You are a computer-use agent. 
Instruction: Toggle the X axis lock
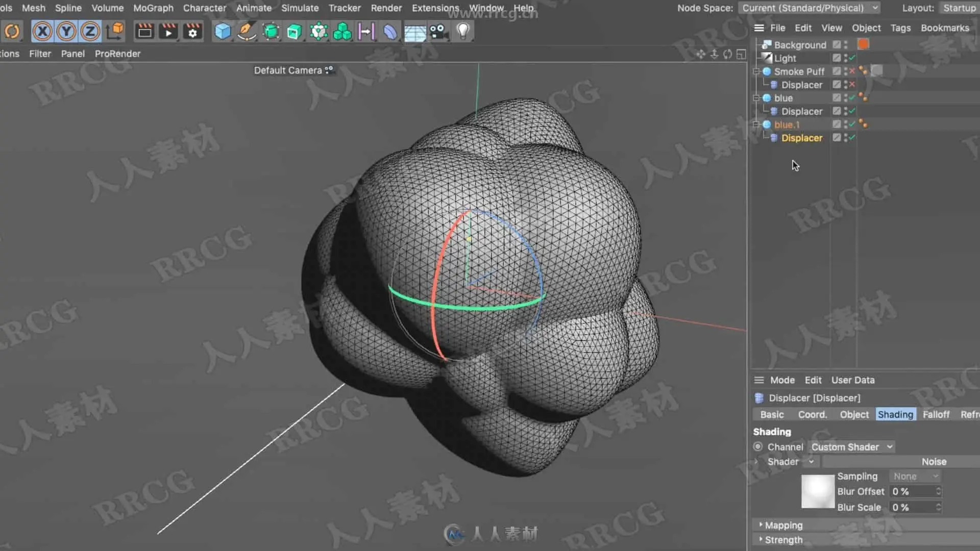[42, 32]
